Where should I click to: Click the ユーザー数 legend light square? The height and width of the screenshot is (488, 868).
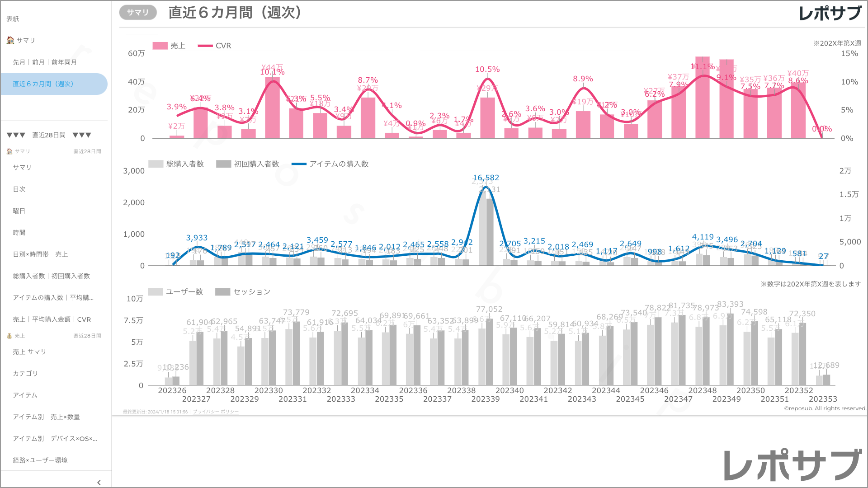coord(155,292)
